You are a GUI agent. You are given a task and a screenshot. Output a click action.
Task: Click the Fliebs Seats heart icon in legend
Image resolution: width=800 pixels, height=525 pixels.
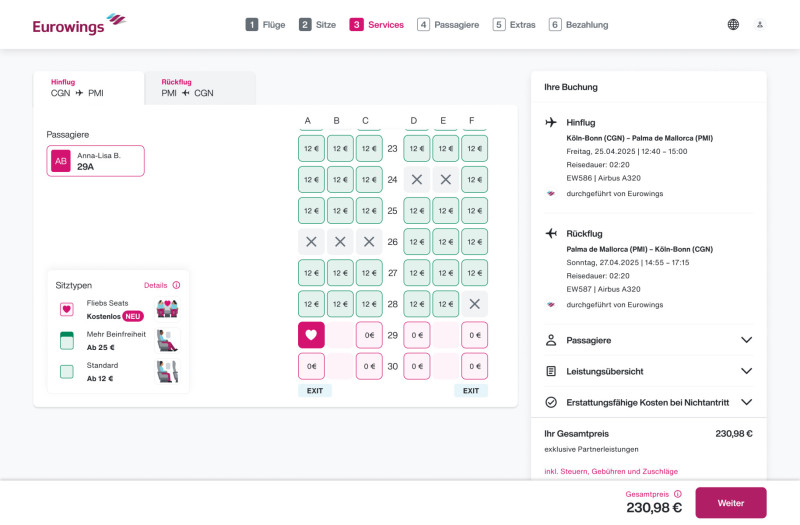click(67, 309)
